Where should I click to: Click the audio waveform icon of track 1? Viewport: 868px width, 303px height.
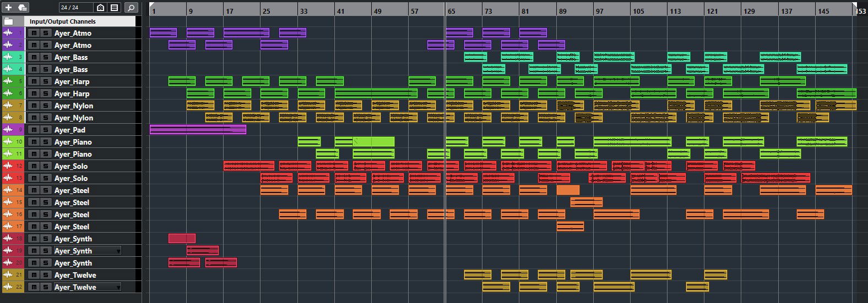pos(8,33)
